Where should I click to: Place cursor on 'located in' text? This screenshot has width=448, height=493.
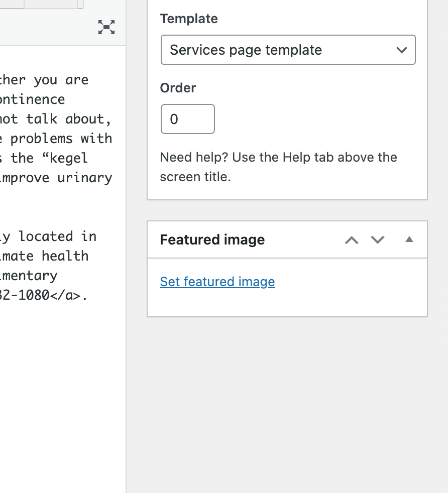tap(57, 236)
